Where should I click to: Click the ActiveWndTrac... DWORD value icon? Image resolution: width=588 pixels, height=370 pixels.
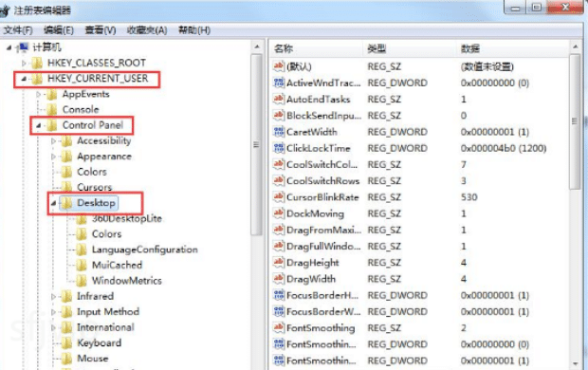[279, 83]
